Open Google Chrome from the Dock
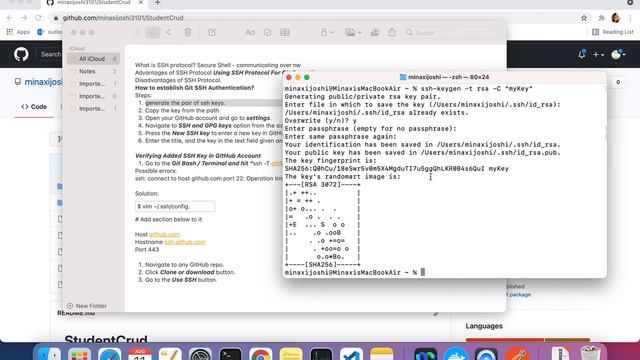Image resolution: width=640 pixels, height=360 pixels. click(260, 354)
